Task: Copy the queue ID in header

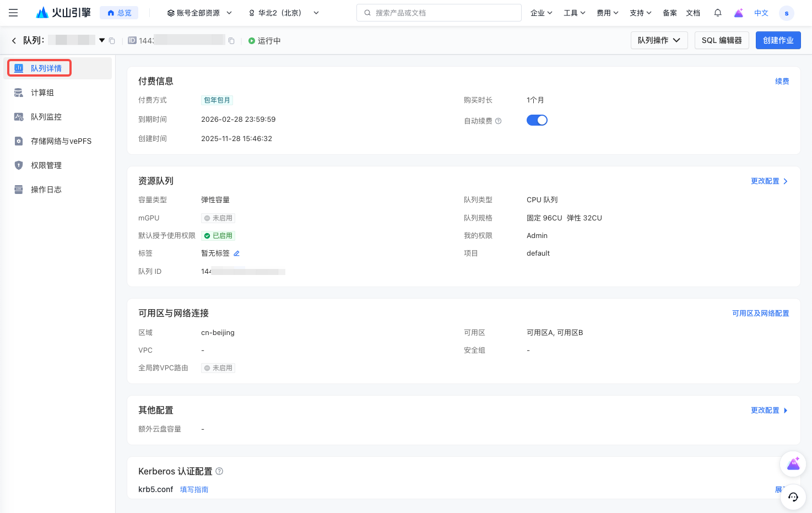Action: [x=231, y=41]
